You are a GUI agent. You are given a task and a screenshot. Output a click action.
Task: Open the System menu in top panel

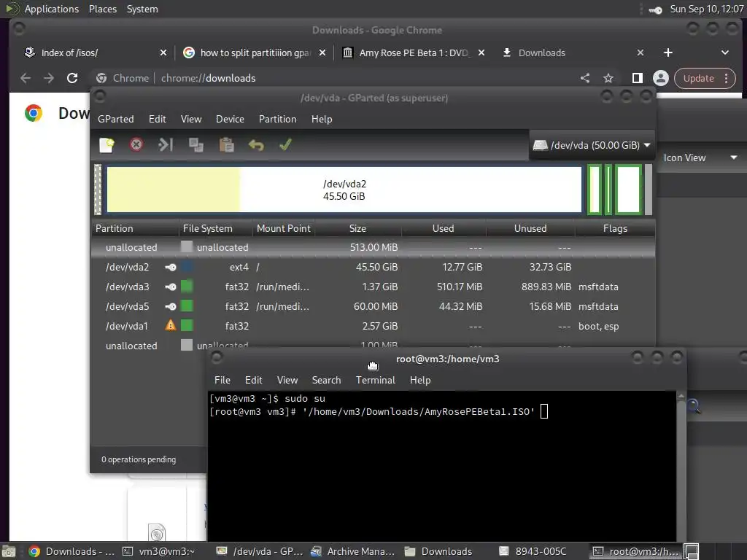(142, 9)
